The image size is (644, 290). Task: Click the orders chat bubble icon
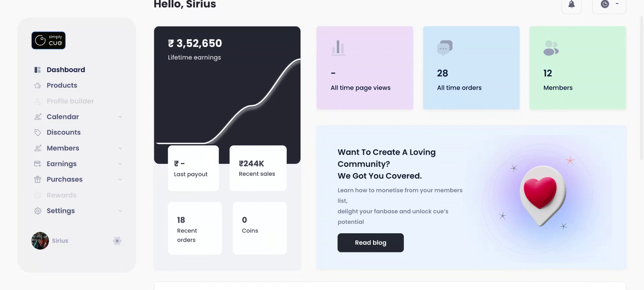tap(445, 48)
